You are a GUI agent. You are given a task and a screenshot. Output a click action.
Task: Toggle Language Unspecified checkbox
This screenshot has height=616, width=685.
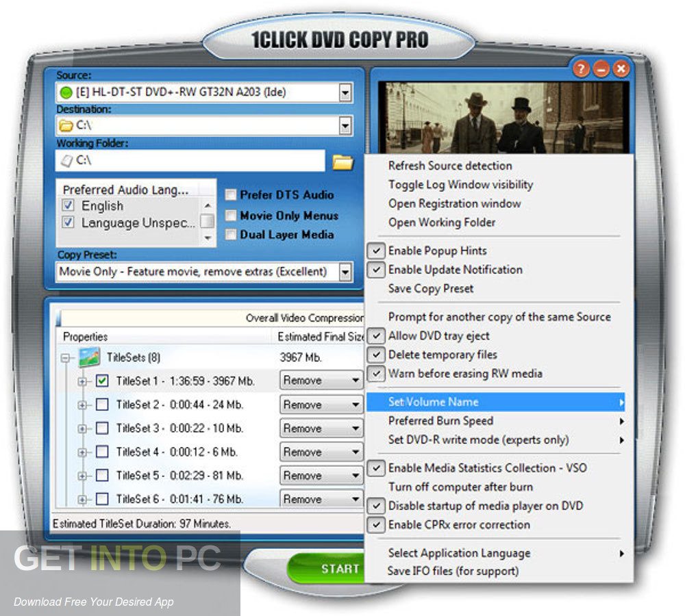[x=68, y=222]
